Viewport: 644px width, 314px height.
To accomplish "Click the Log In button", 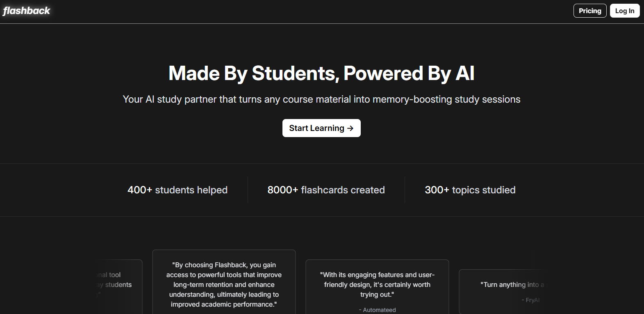I will click(x=624, y=11).
